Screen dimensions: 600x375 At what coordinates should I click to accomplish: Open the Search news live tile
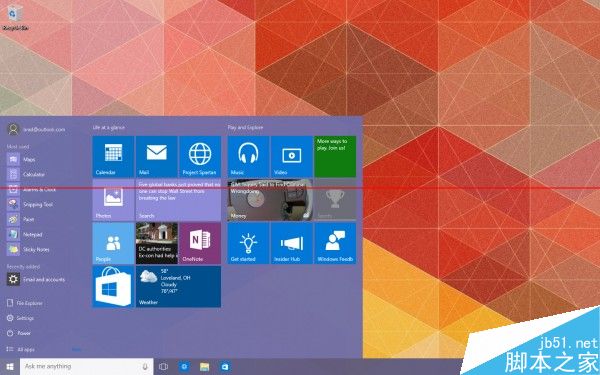coord(178,200)
